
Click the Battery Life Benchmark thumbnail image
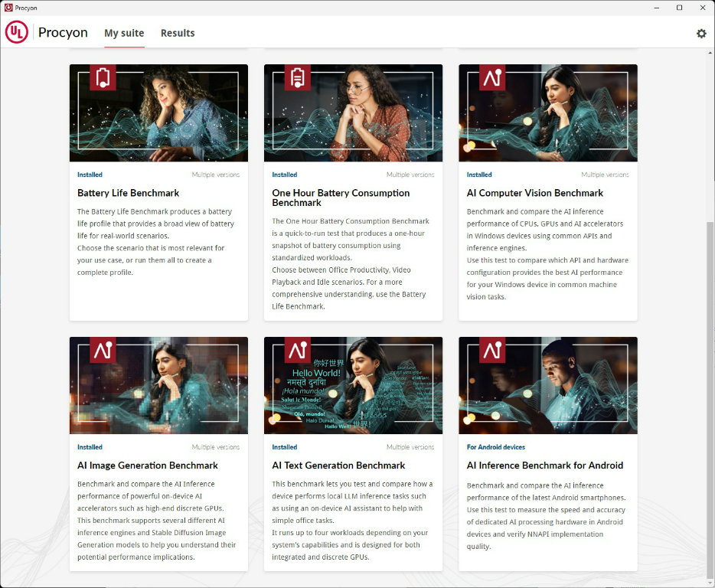coord(158,113)
